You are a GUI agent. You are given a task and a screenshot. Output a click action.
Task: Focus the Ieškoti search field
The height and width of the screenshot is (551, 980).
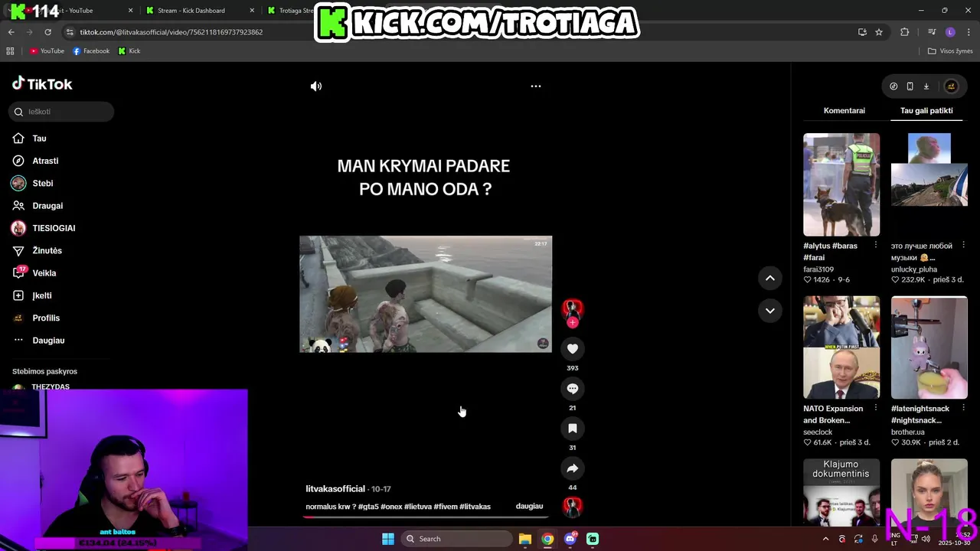coord(61,112)
